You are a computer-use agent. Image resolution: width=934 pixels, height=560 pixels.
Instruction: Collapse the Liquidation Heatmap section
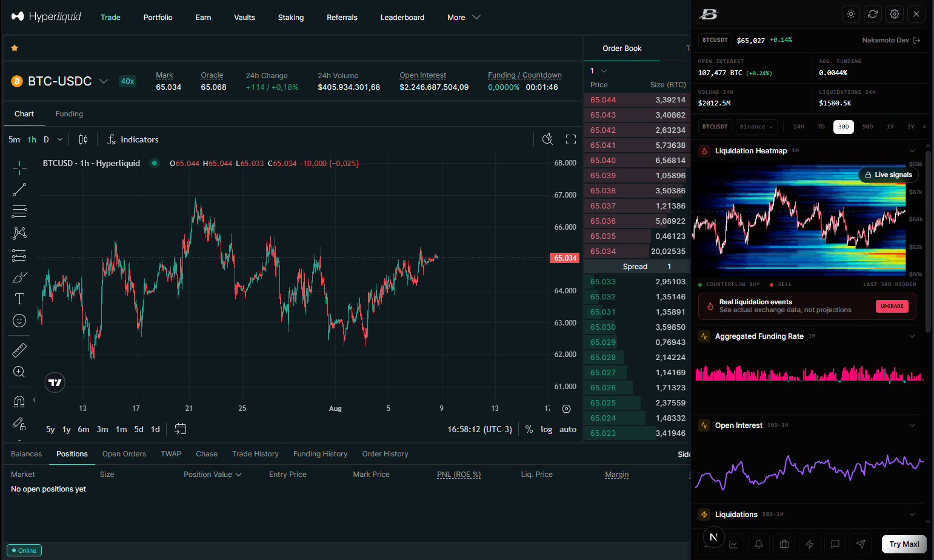pos(912,151)
